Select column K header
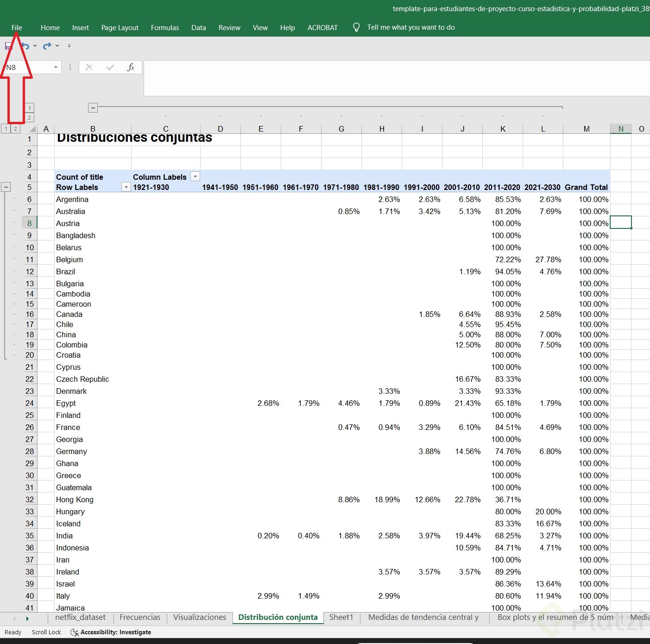This screenshot has width=650, height=644. (x=503, y=129)
